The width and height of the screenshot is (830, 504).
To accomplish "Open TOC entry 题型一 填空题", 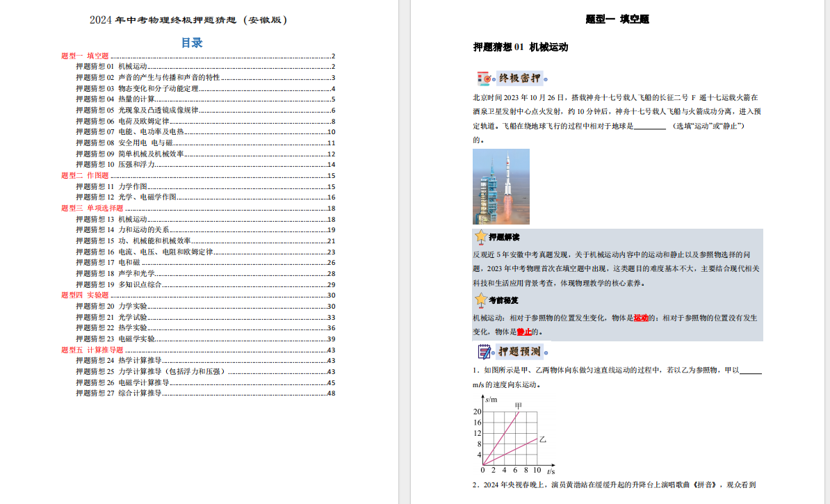I will point(198,56).
